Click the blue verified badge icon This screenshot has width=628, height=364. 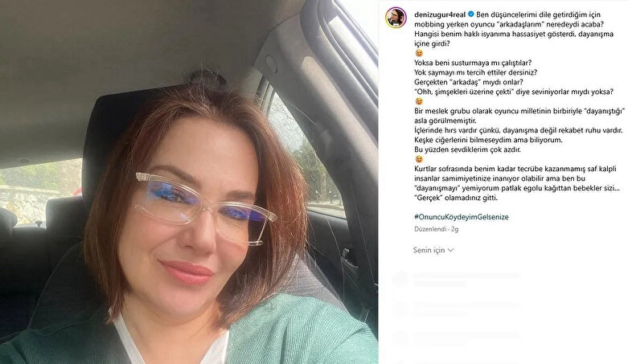pyautogui.click(x=471, y=14)
